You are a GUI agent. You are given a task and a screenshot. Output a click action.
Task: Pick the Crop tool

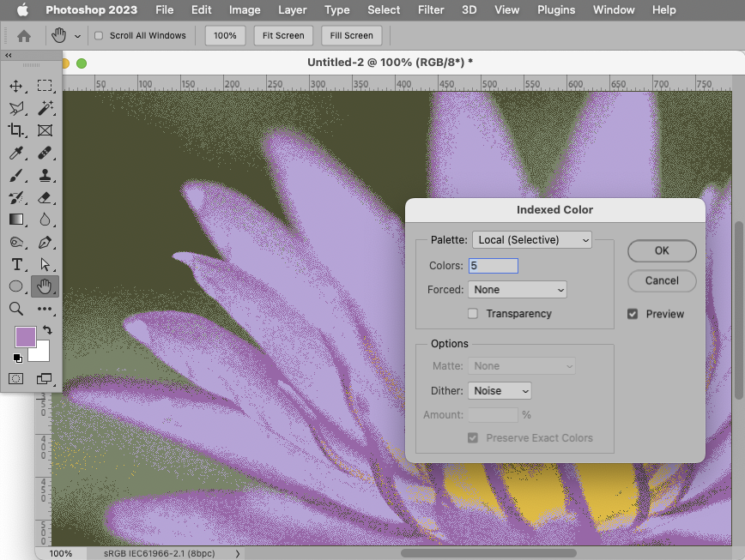pos(15,130)
